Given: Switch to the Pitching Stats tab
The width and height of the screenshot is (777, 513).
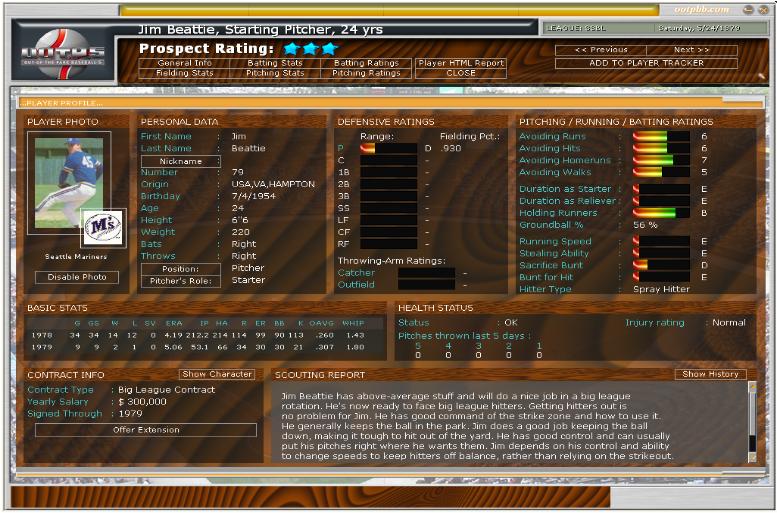Looking at the screenshot, I should click(275, 73).
